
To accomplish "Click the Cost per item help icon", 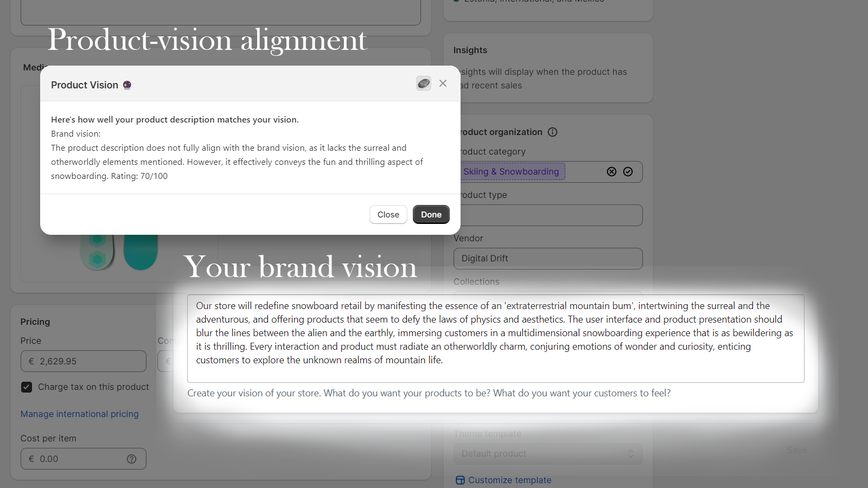I will [132, 459].
